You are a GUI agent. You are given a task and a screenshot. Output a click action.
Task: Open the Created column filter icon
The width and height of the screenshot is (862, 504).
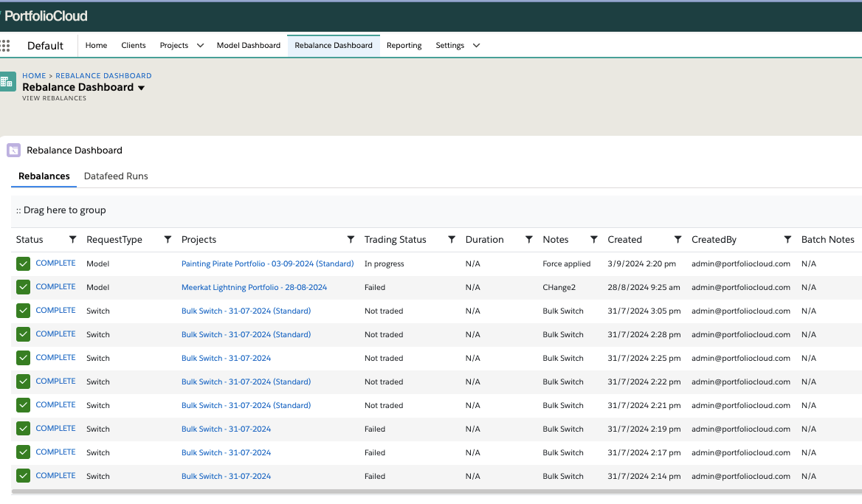pyautogui.click(x=677, y=239)
